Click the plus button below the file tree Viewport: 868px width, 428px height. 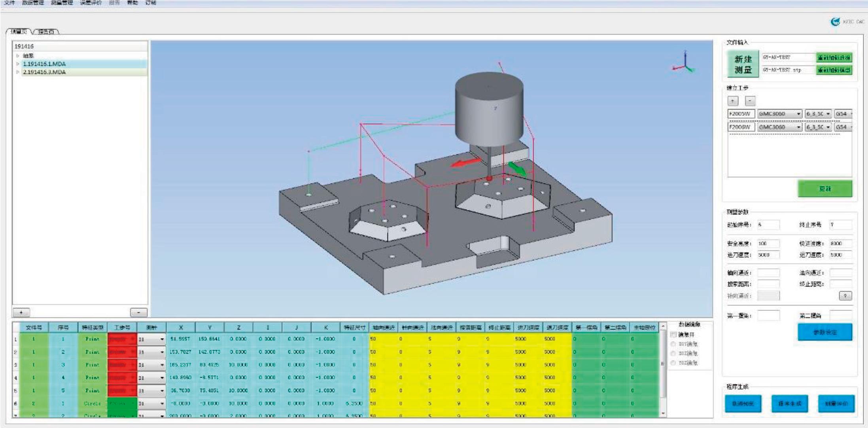point(21,312)
